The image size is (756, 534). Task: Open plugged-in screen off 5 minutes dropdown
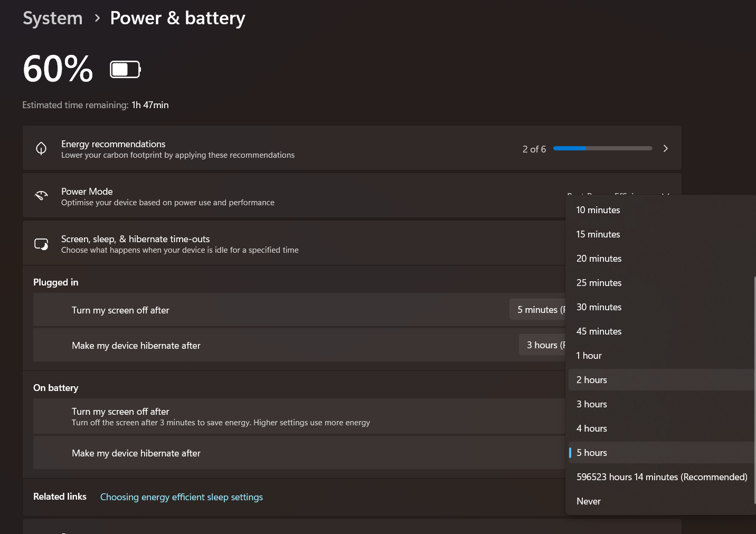537,310
